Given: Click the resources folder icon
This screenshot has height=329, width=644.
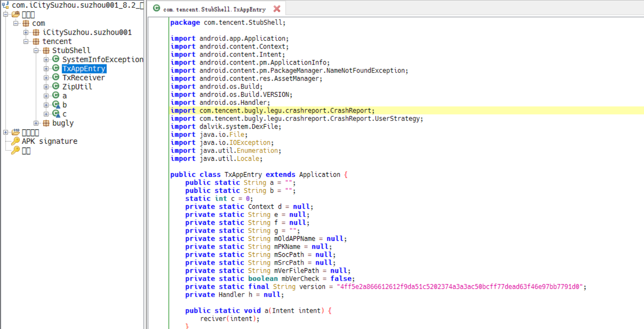Looking at the screenshot, I should pyautogui.click(x=16, y=132).
